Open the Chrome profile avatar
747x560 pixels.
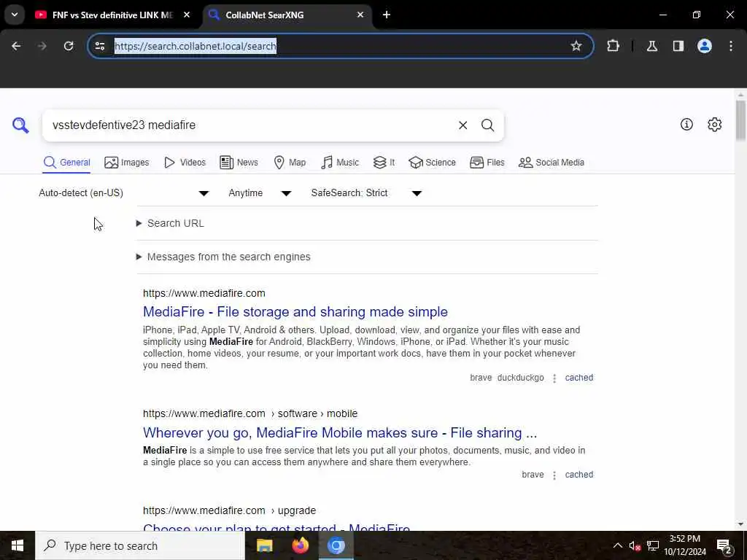(704, 46)
